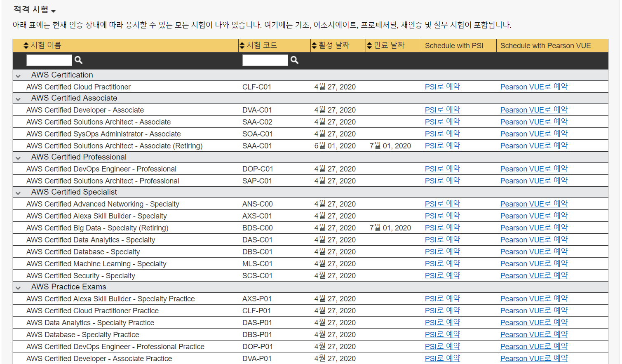The width and height of the screenshot is (622, 364).
Task: Open Pearson VUE booking for retiring SAA-C01
Action: click(534, 146)
